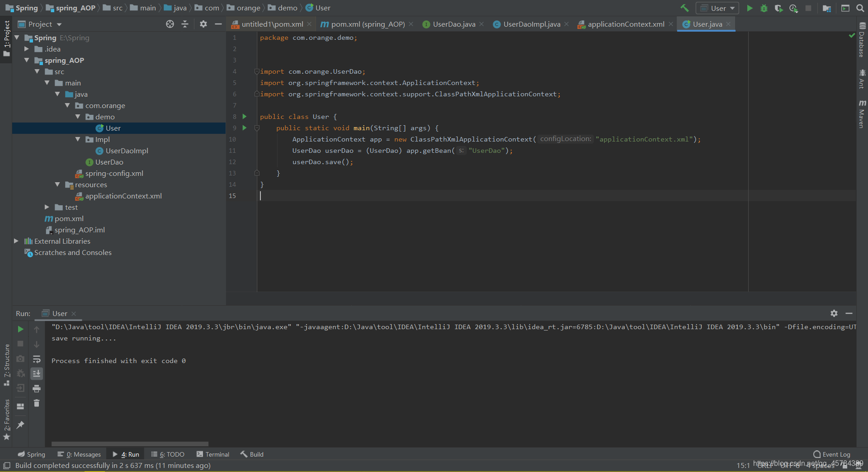Toggle the 2: Favorites side tab

click(x=6, y=420)
